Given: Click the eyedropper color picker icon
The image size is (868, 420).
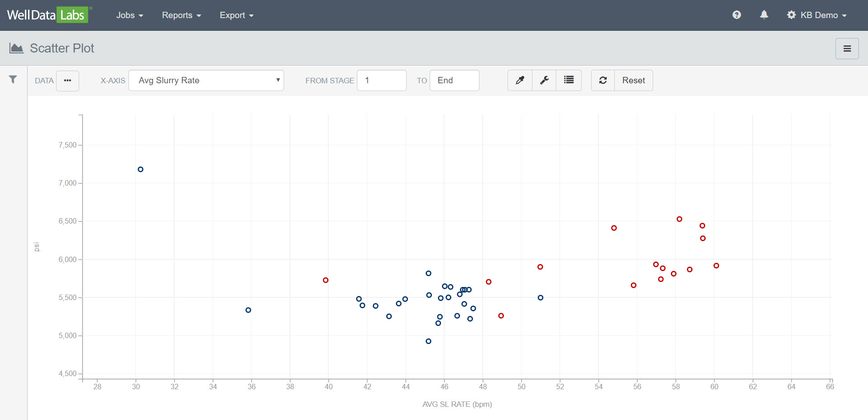Looking at the screenshot, I should [x=520, y=81].
